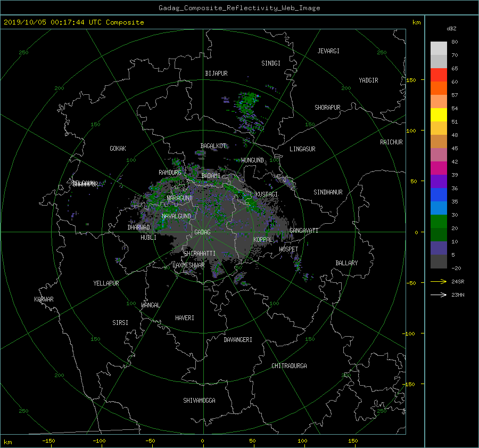Click the BALLARY label

tap(346, 263)
